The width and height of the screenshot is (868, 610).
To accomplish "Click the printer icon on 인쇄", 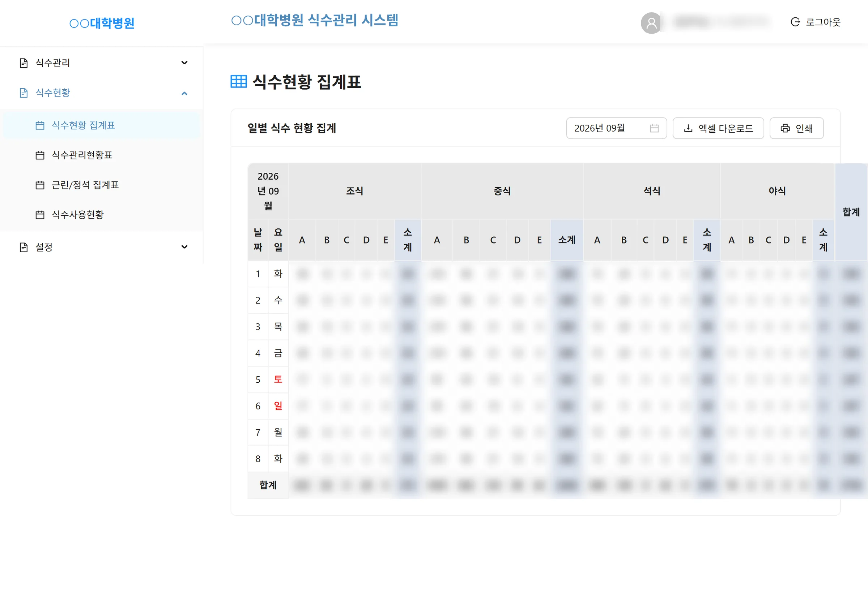I will click(785, 128).
